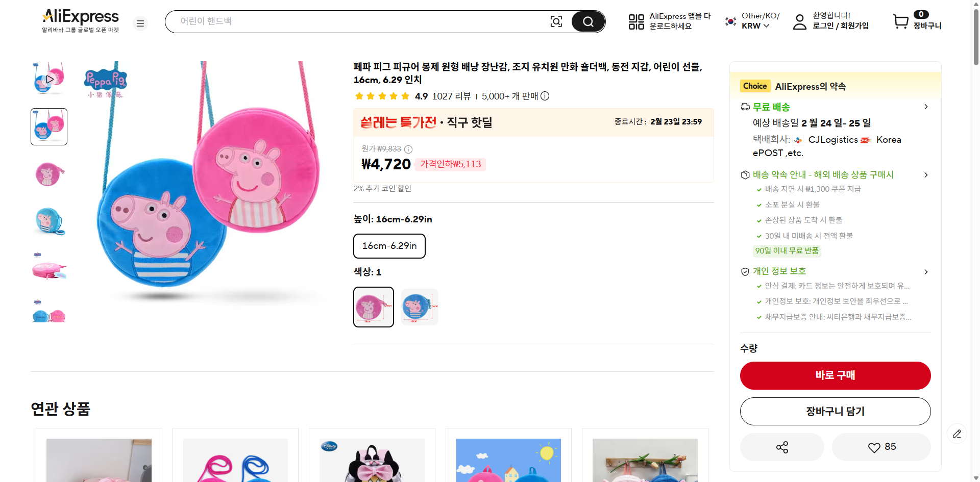Open the shopping cart icon
980x482 pixels.
pos(901,21)
